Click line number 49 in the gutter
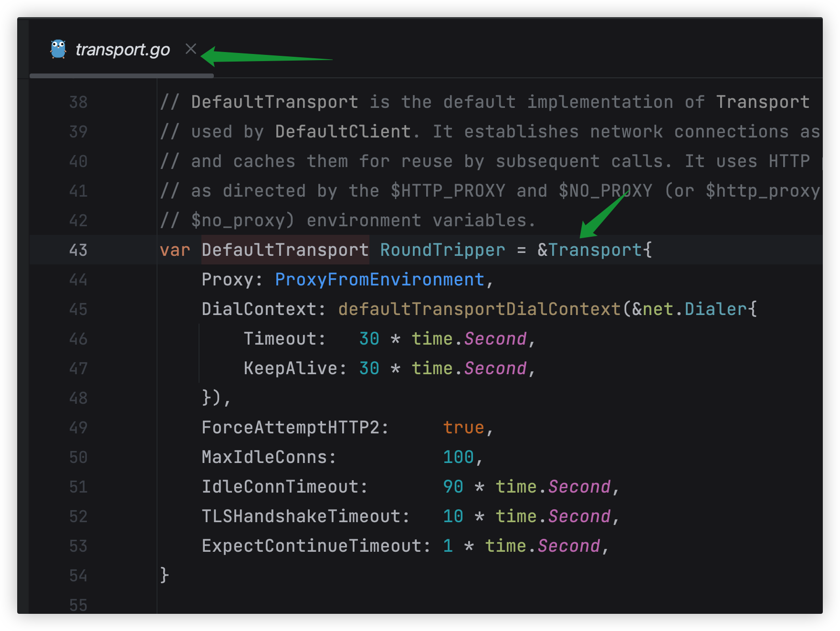 point(78,428)
